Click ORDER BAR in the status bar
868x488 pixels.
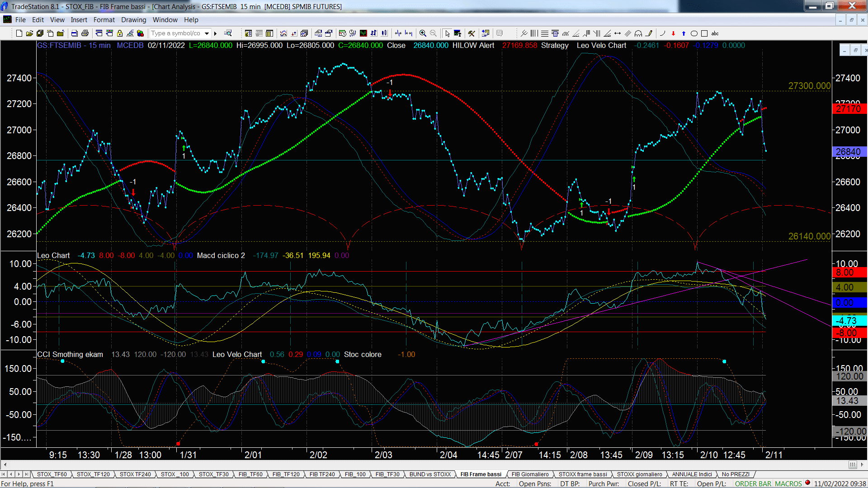(753, 483)
